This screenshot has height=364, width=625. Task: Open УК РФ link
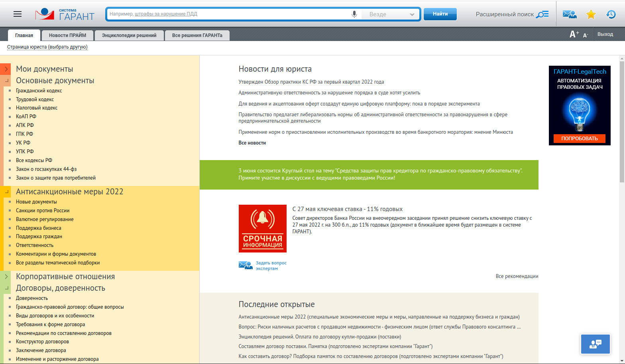(x=23, y=143)
